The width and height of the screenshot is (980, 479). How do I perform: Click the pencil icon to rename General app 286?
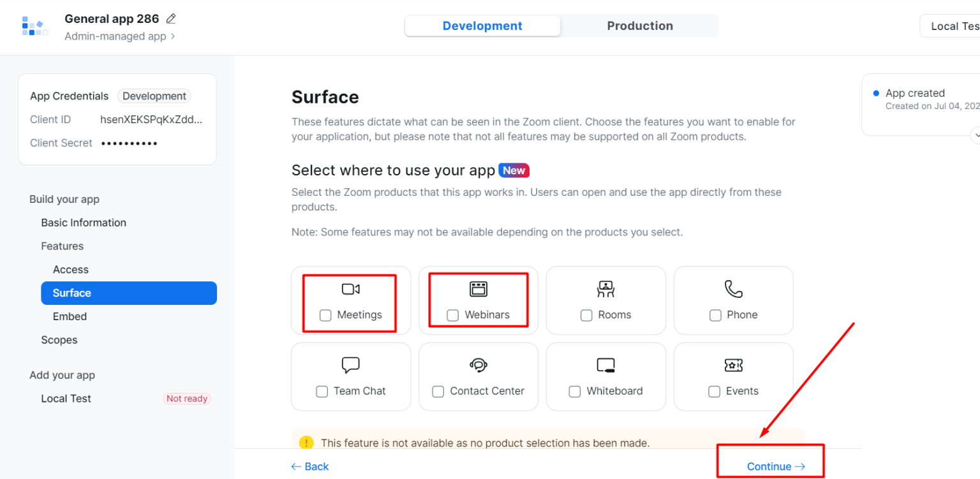[x=170, y=18]
